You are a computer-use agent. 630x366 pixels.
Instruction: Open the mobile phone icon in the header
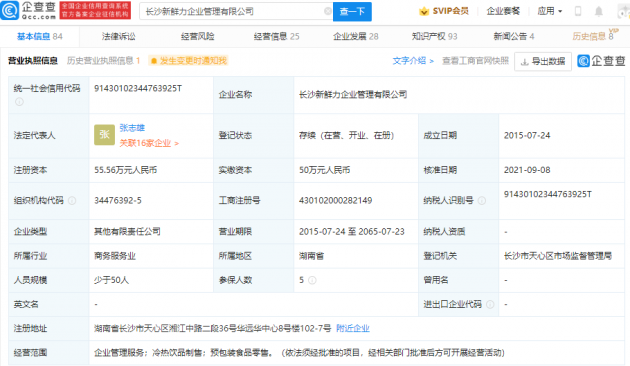coord(578,11)
